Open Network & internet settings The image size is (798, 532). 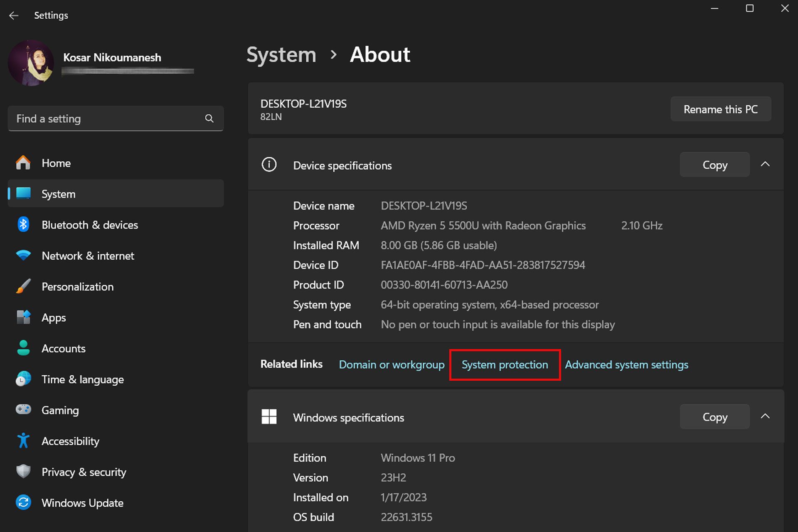(x=116, y=256)
